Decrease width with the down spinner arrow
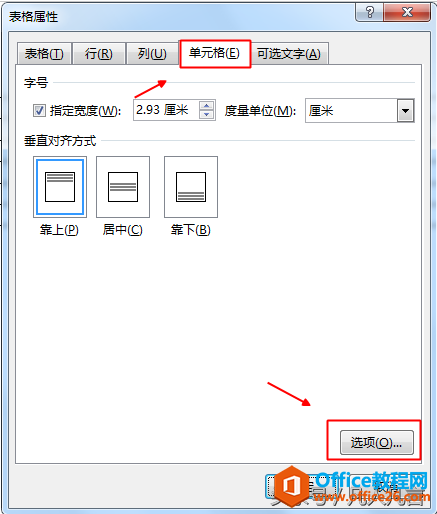The height and width of the screenshot is (514, 437). point(207,115)
